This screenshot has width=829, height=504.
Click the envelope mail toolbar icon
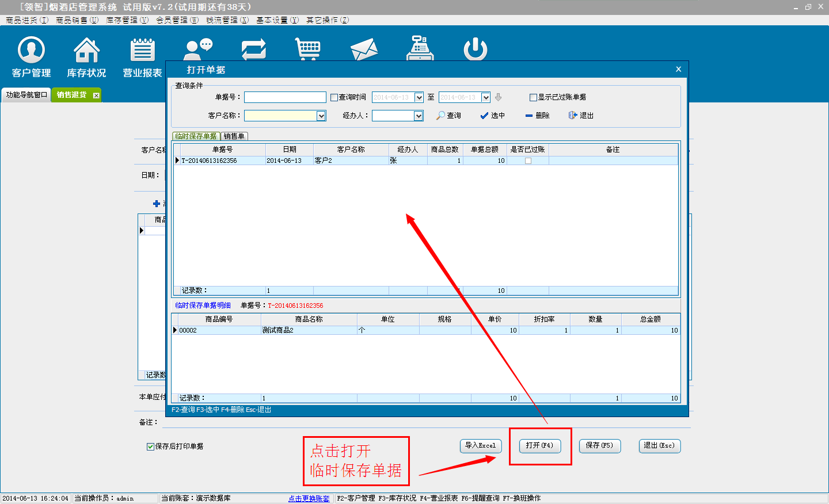click(364, 49)
